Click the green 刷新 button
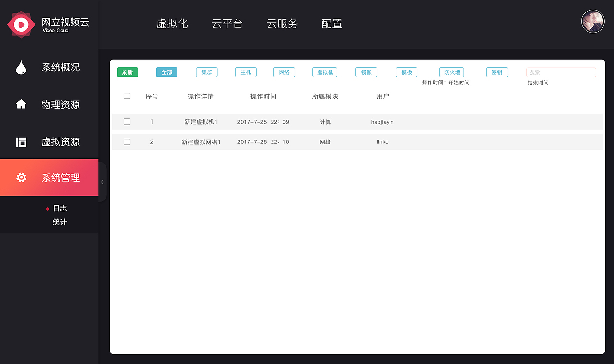The image size is (614, 364). tap(127, 72)
